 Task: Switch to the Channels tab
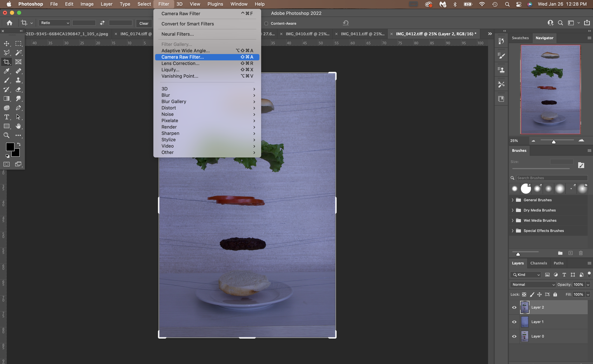(539, 263)
